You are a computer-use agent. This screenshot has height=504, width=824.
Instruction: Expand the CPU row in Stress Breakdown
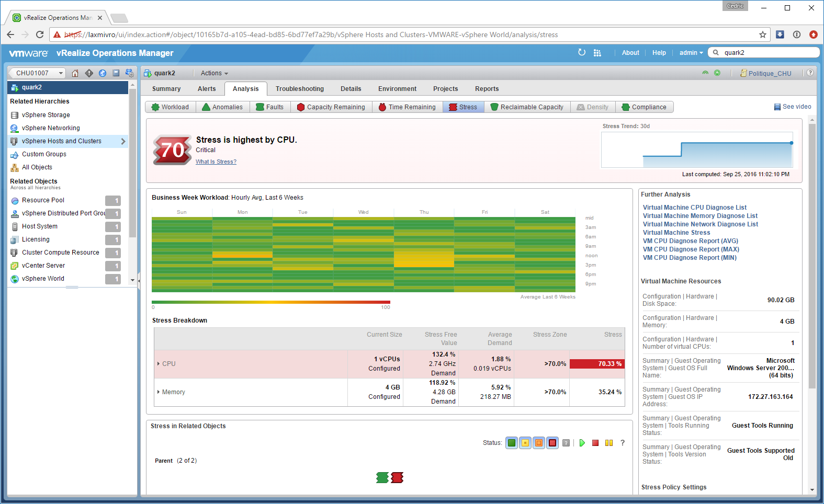click(159, 364)
